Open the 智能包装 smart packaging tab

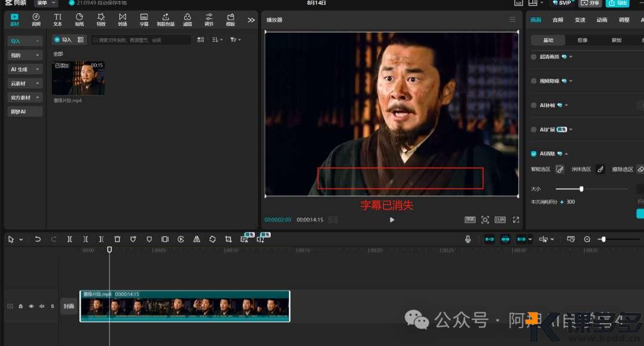tap(166, 20)
